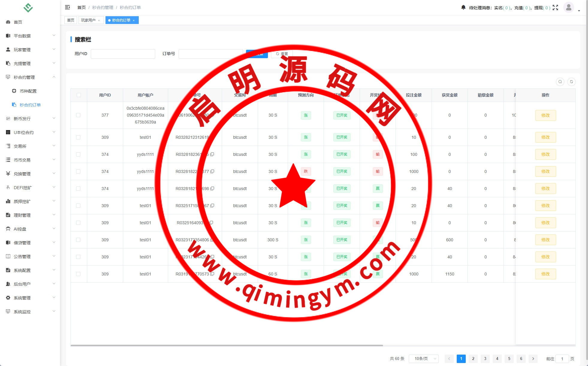Click the 用户ID search input field
588x366 pixels.
[x=123, y=54]
